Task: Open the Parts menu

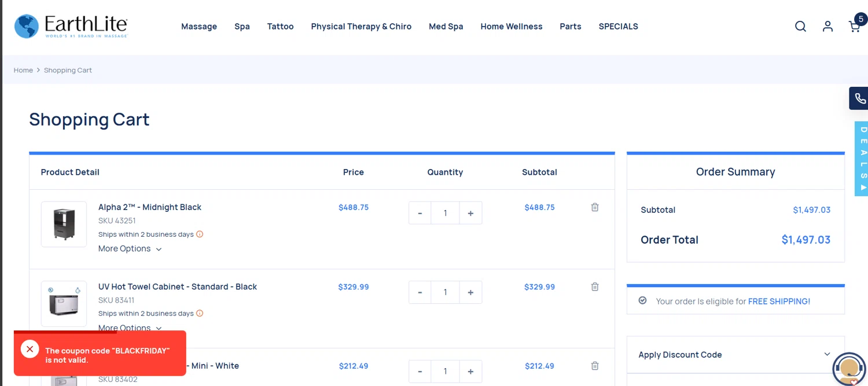Action: [x=571, y=27]
